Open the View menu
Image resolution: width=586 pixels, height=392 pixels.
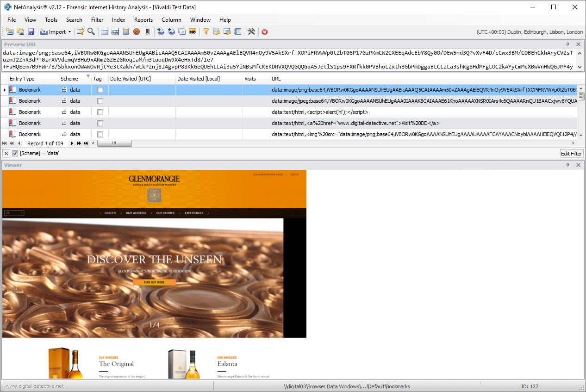[x=30, y=20]
